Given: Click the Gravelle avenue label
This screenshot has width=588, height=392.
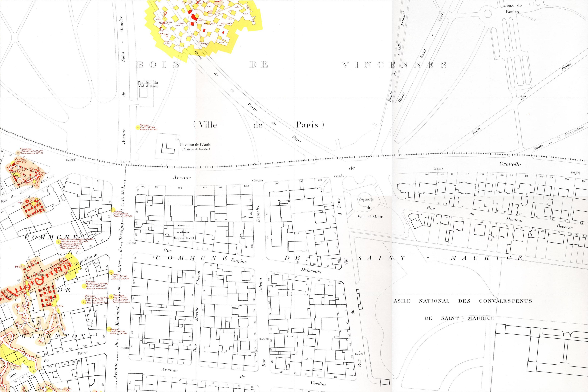Looking at the screenshot, I should point(510,164).
